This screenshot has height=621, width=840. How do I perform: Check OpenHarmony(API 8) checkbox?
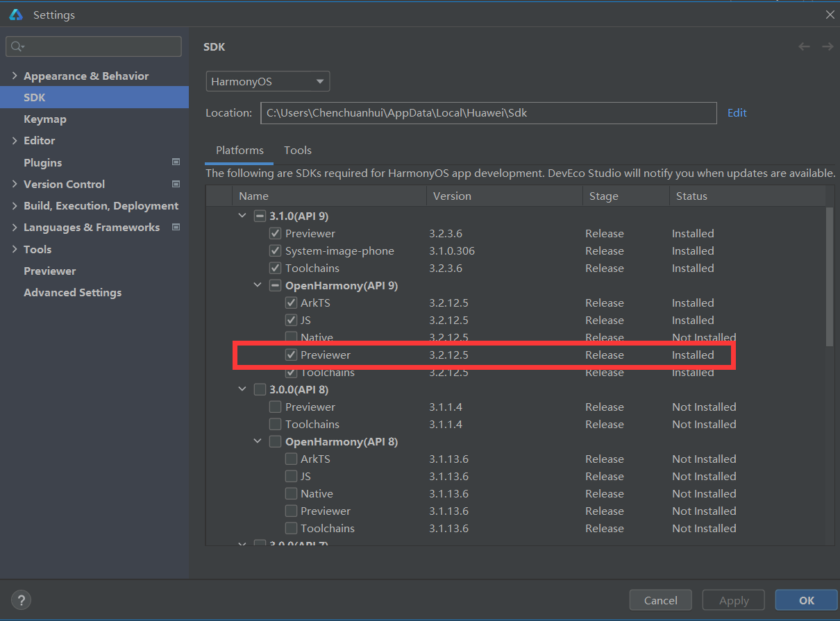(x=276, y=441)
